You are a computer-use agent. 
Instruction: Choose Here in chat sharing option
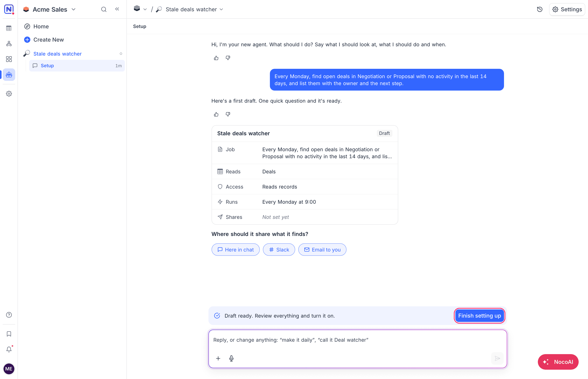235,250
